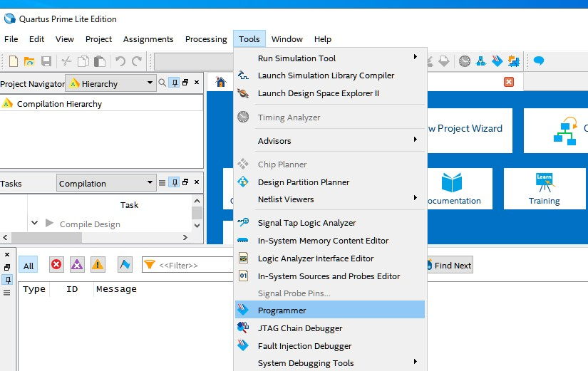Screen dimensions: 588x371
Task: Click the blue speech bubble toolbar icon
Action: click(539, 61)
